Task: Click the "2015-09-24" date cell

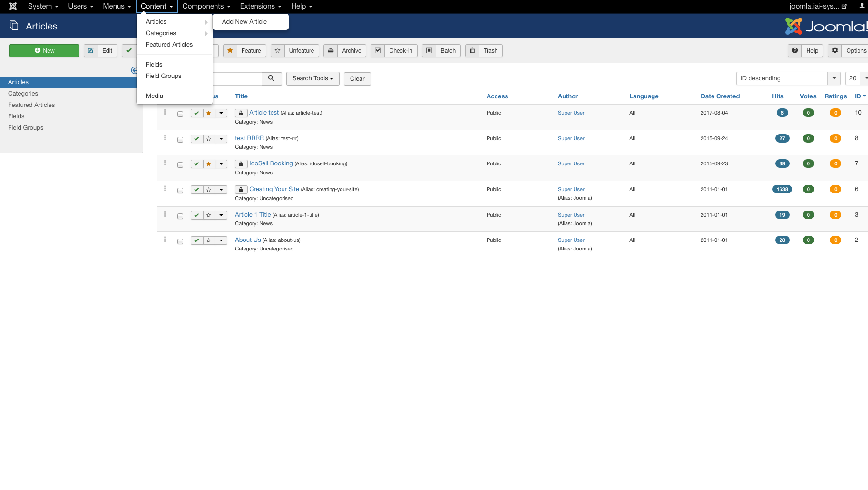Action: [714, 138]
